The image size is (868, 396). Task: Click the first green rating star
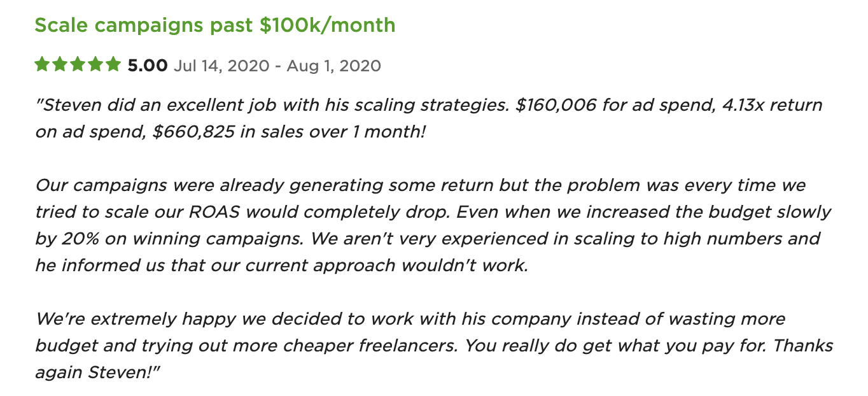pyautogui.click(x=43, y=65)
